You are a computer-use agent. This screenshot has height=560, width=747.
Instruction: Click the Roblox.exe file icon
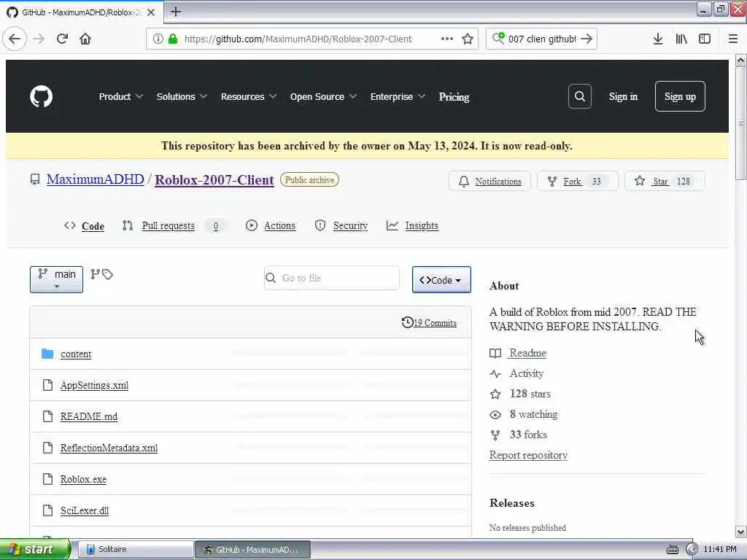point(47,479)
